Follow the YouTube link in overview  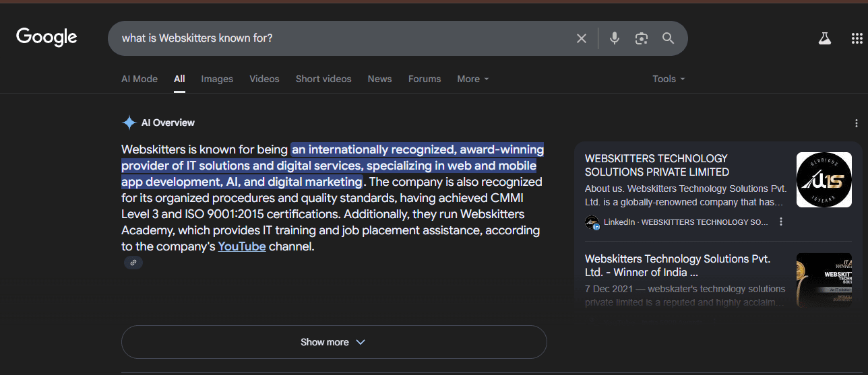coord(242,246)
